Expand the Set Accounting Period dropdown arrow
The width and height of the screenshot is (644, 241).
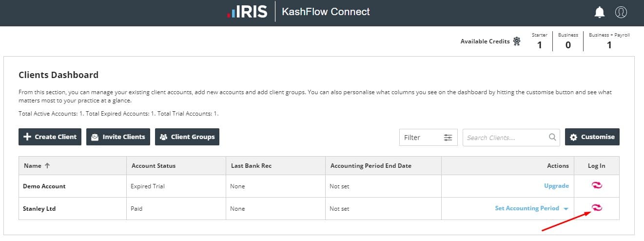point(566,209)
